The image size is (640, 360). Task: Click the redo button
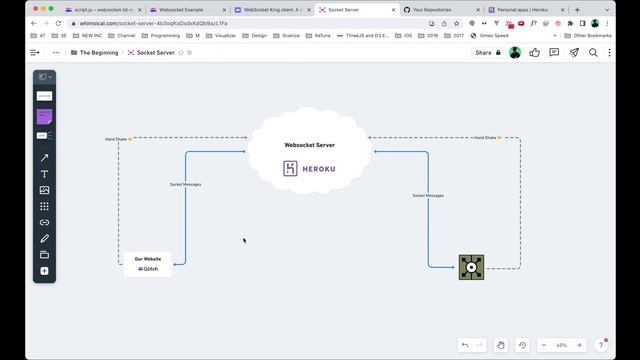pyautogui.click(x=479, y=345)
